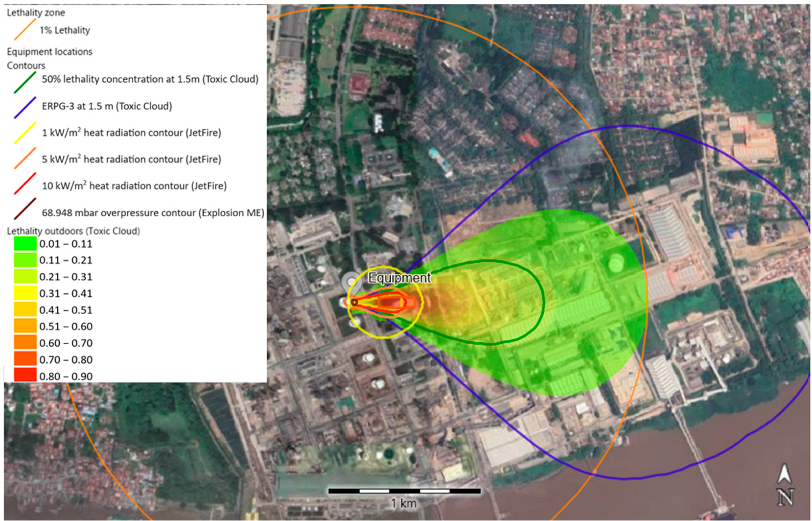
Task: Click the 1 km scale bar
Action: [x=404, y=491]
